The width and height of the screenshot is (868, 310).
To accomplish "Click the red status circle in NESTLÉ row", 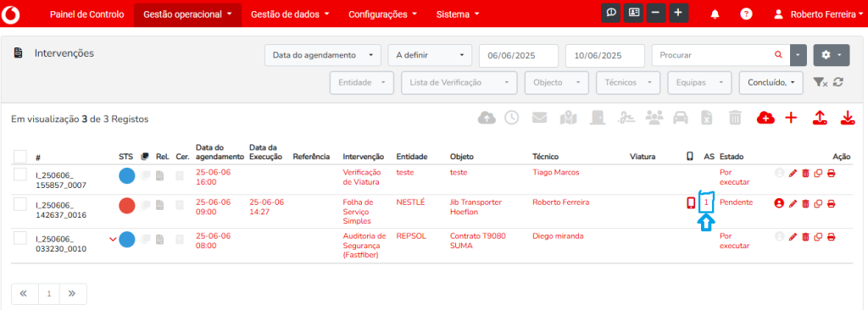I will (x=127, y=205).
